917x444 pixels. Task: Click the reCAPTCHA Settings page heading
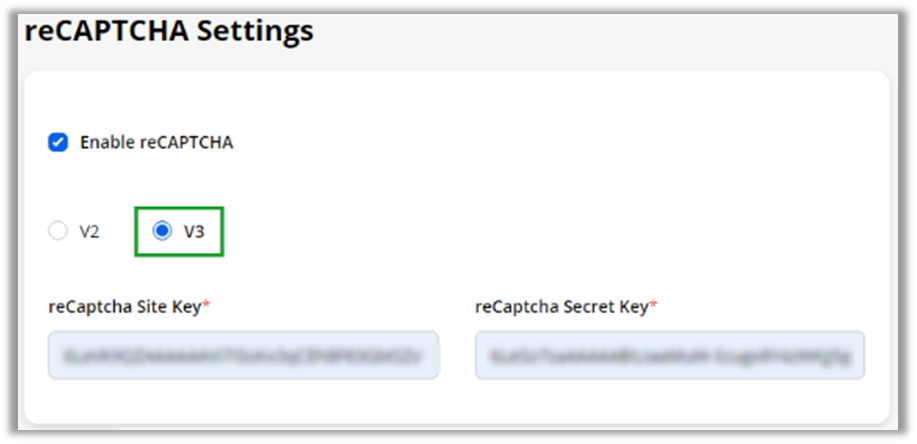tap(168, 31)
